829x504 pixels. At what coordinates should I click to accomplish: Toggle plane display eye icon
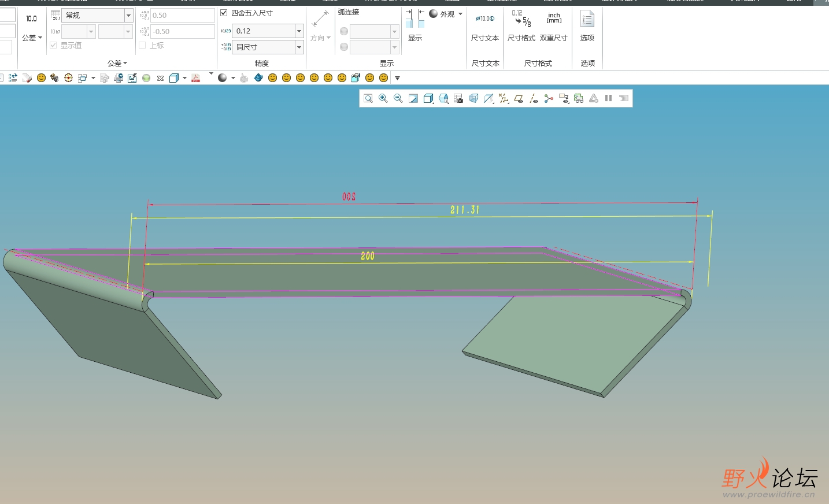tap(519, 98)
